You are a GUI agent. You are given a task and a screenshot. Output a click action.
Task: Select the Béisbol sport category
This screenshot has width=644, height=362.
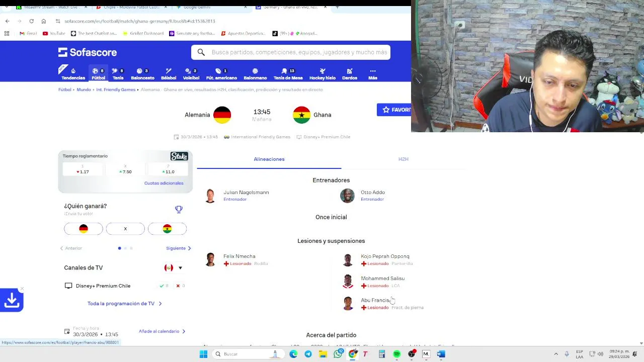pos(169,73)
